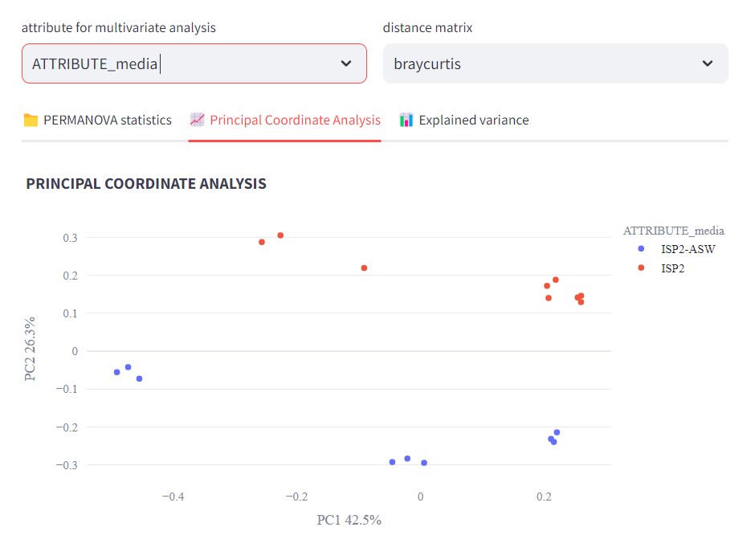Open the Explained variance tab
Viewport: 755px width, 560px height.
pyautogui.click(x=473, y=121)
